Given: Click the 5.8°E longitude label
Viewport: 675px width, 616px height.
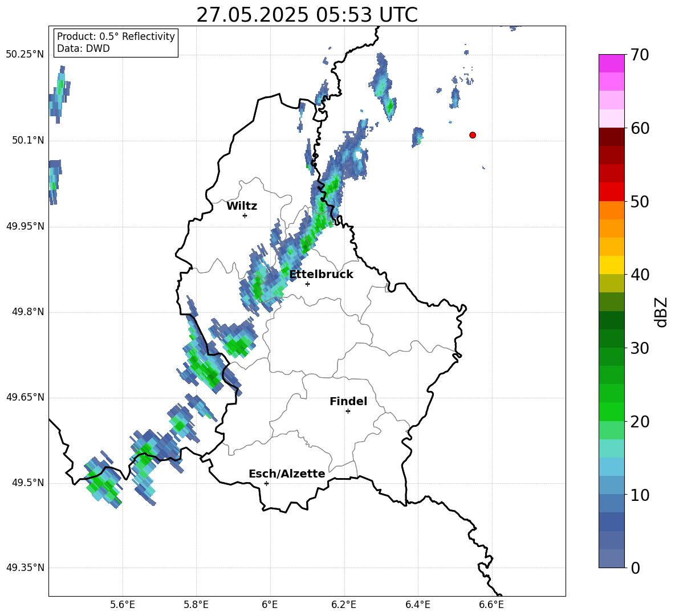Looking at the screenshot, I should click(x=196, y=605).
